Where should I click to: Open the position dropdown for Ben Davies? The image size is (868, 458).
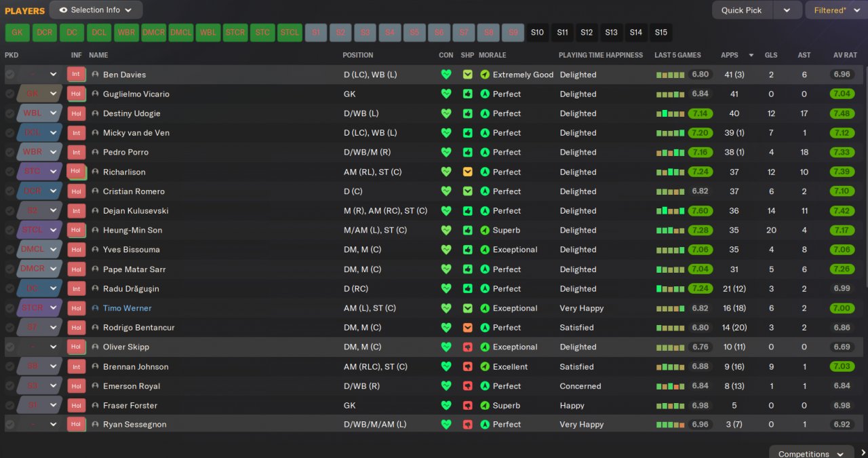click(53, 75)
